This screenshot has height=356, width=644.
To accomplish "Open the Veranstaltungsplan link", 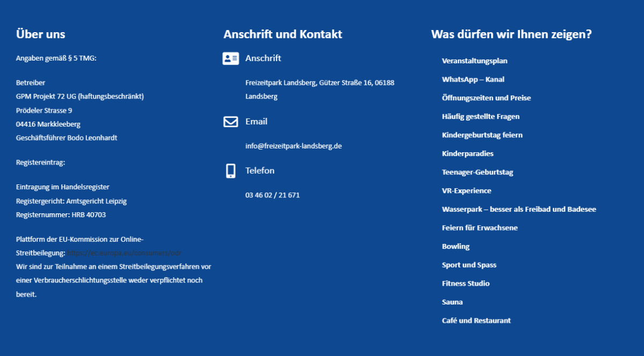I will pos(474,61).
